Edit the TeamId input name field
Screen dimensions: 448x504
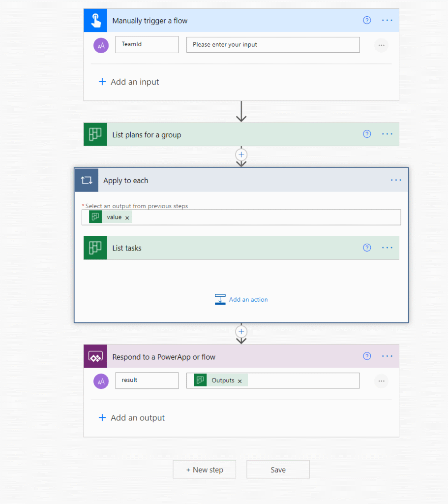click(x=147, y=44)
